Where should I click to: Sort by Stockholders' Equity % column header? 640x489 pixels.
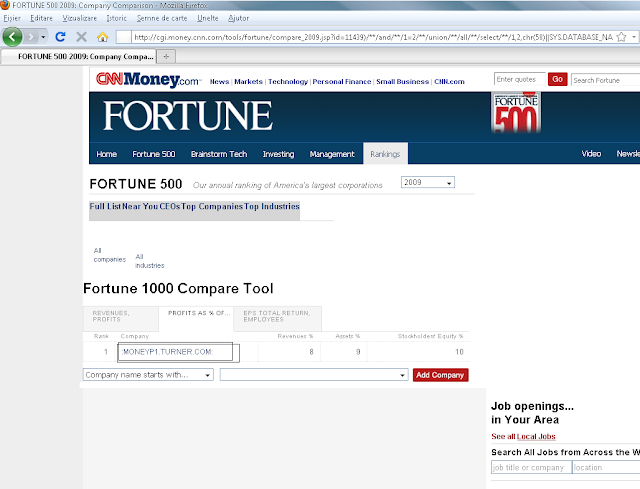click(x=431, y=336)
